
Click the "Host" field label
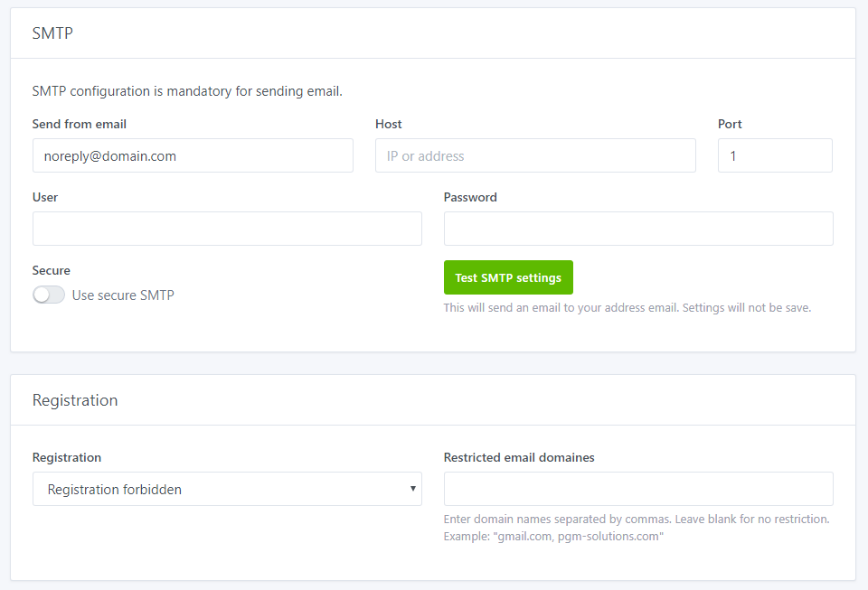tap(389, 124)
